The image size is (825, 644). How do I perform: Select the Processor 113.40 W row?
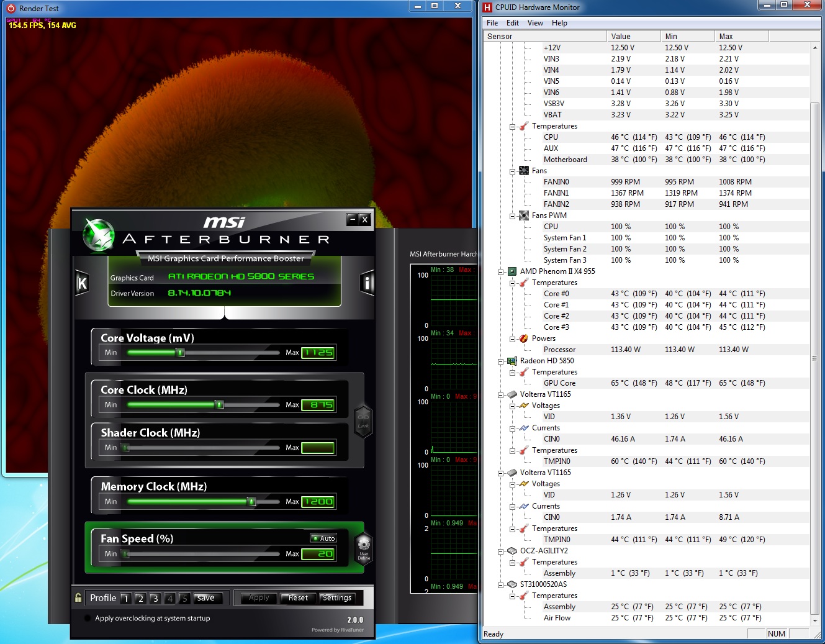tap(646, 350)
